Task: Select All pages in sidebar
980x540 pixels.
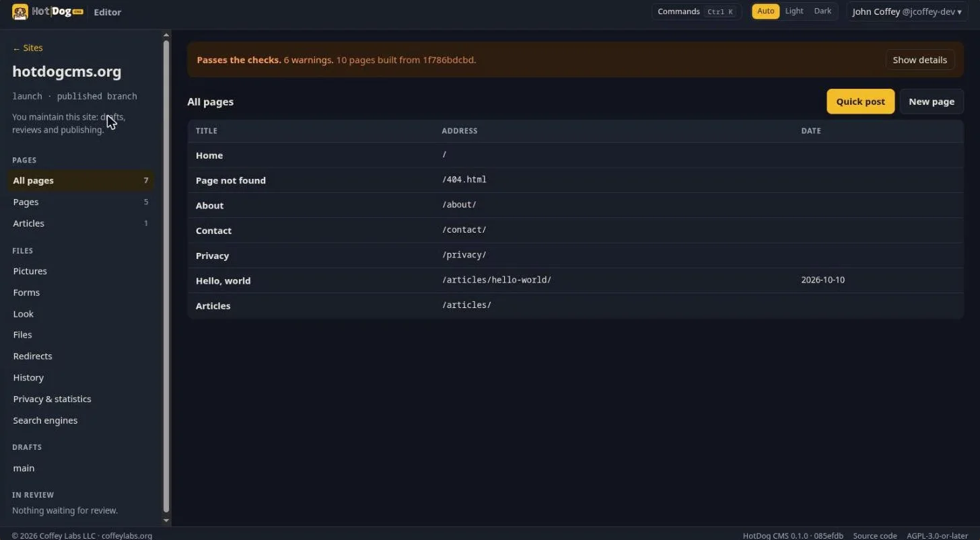Action: click(80, 180)
